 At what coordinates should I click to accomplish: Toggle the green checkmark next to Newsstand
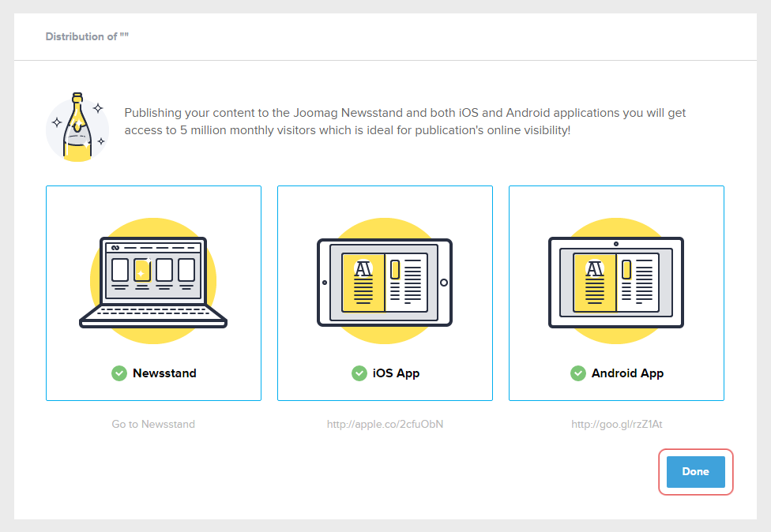click(119, 373)
